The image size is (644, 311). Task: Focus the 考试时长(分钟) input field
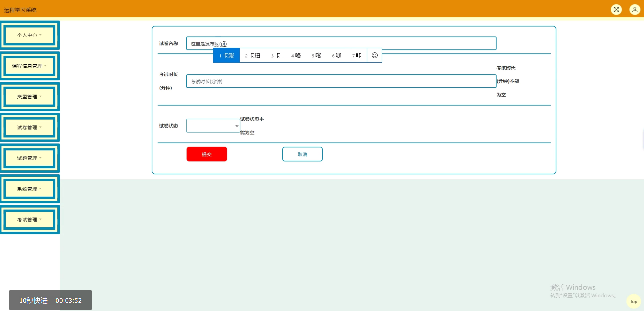pos(341,81)
